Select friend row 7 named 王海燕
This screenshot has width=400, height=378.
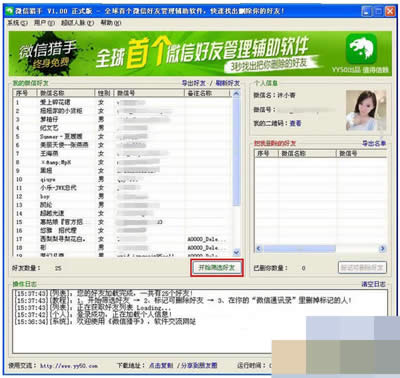click(123, 154)
